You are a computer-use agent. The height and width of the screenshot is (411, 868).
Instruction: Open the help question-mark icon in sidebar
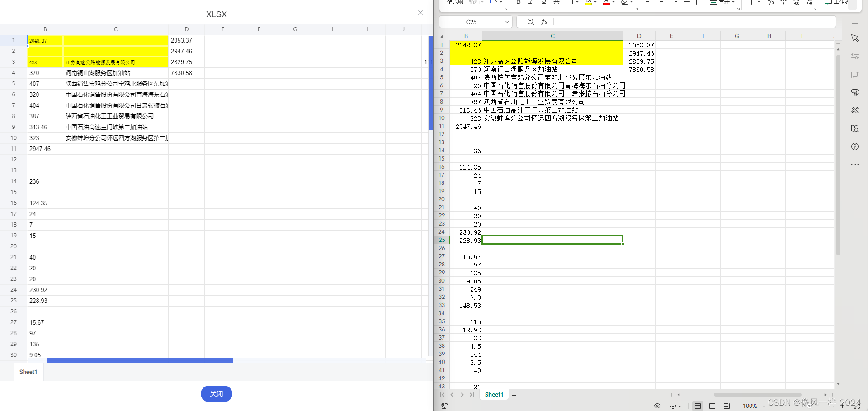click(x=854, y=146)
